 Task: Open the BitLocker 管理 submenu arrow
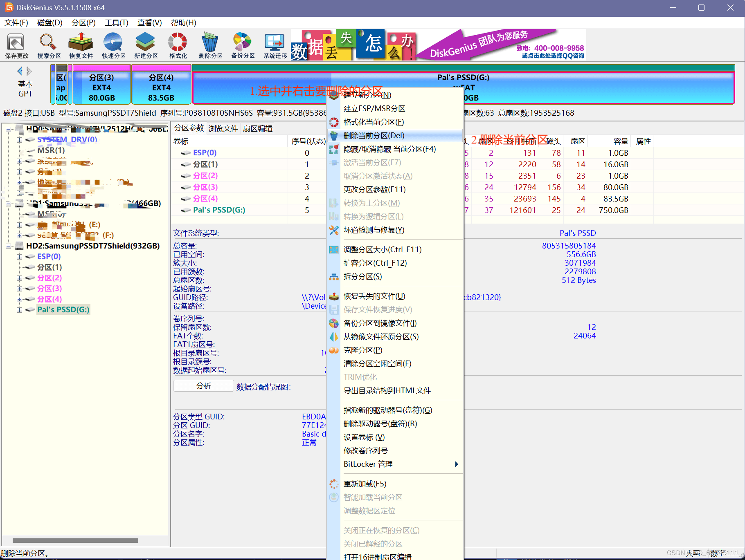pos(457,464)
